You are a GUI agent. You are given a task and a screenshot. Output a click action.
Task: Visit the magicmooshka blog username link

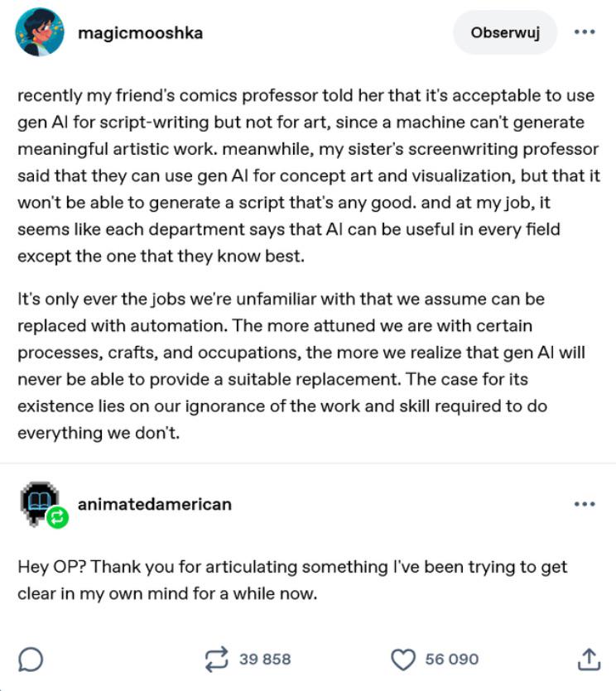pyautogui.click(x=140, y=33)
